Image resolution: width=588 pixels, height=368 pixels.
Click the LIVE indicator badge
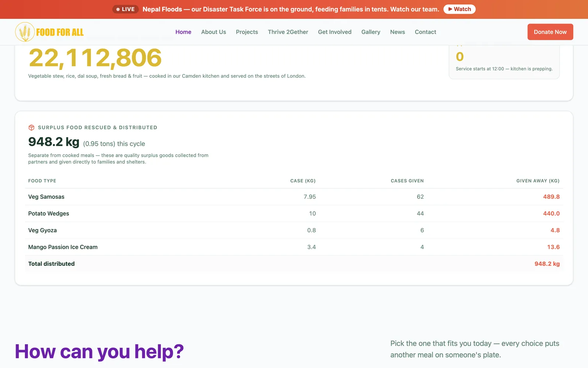tap(125, 9)
